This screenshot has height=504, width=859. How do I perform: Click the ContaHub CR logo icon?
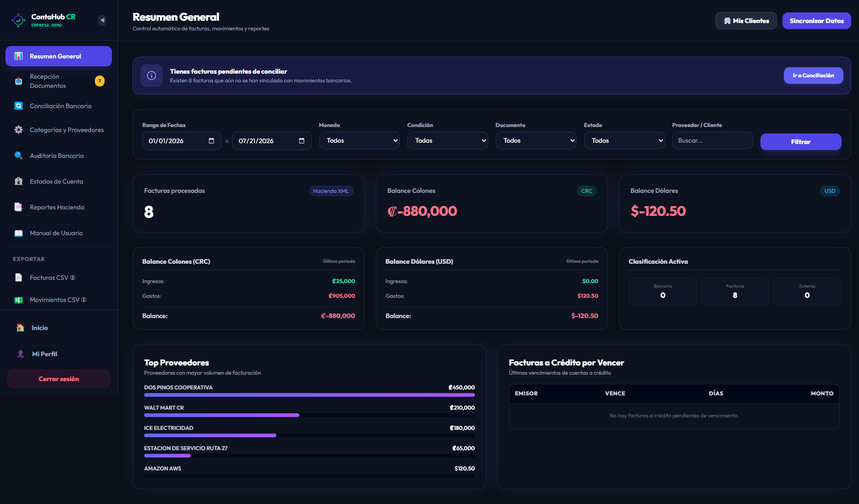click(18, 20)
